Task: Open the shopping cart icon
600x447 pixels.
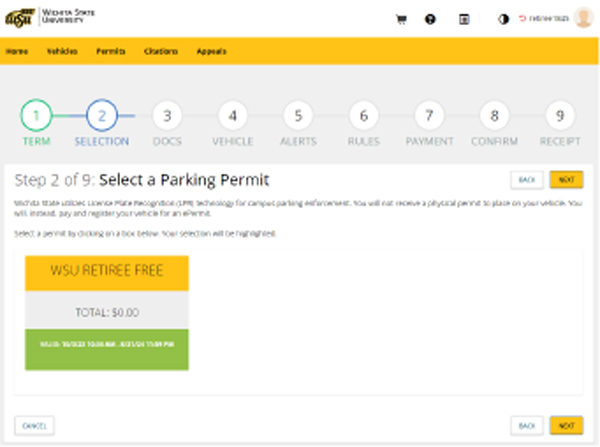Action: 401,19
